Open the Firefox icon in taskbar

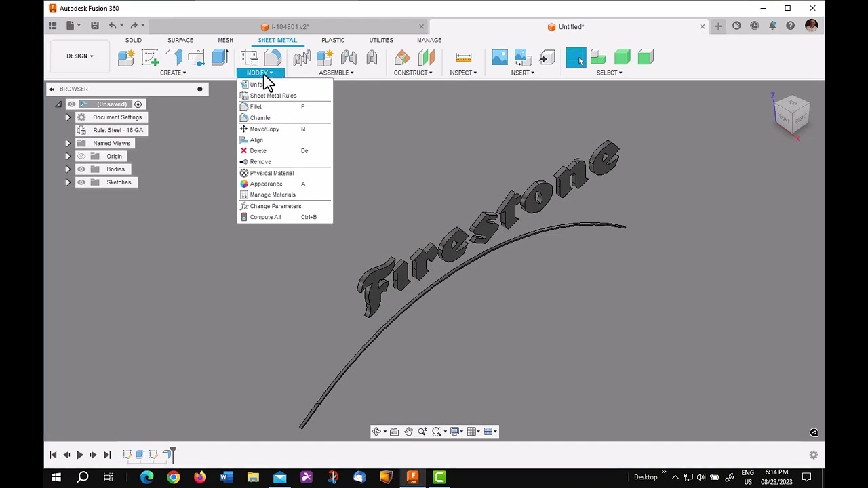click(199, 477)
